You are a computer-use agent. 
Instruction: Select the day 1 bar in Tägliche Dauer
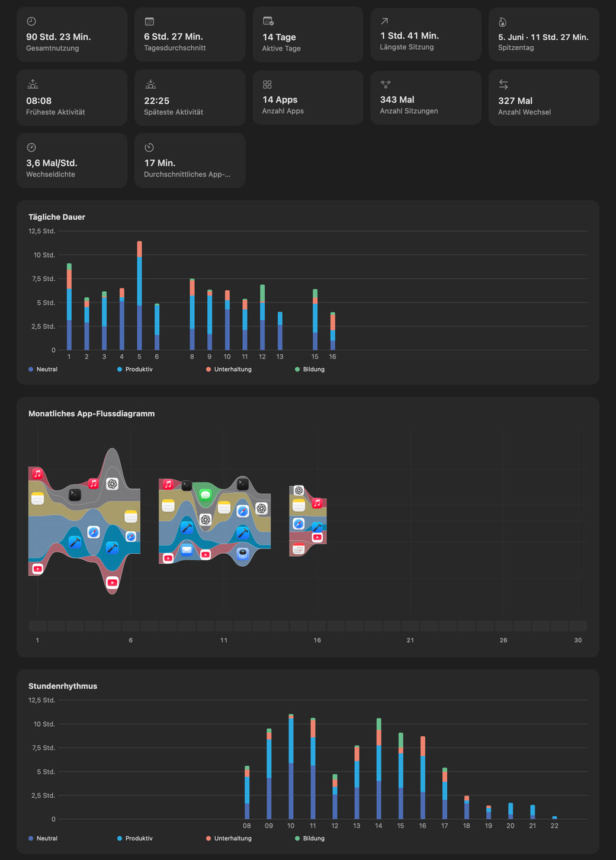point(69,307)
